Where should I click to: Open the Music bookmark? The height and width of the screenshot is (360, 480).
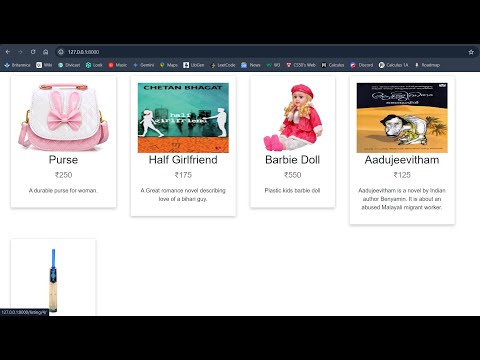[x=118, y=65]
